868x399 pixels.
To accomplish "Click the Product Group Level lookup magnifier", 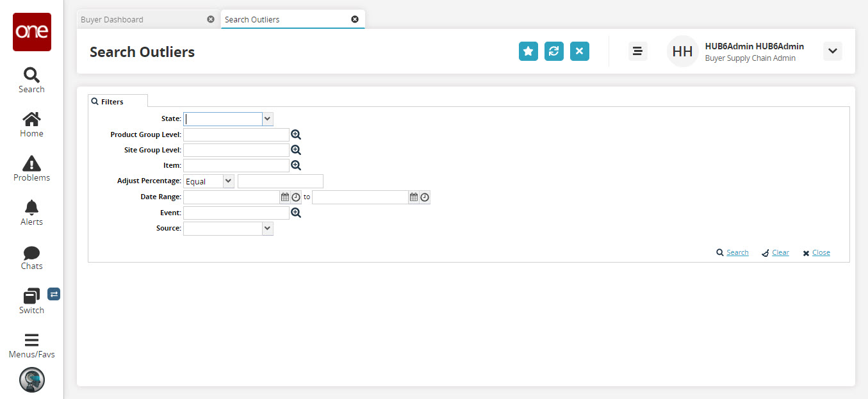I will pos(296,134).
